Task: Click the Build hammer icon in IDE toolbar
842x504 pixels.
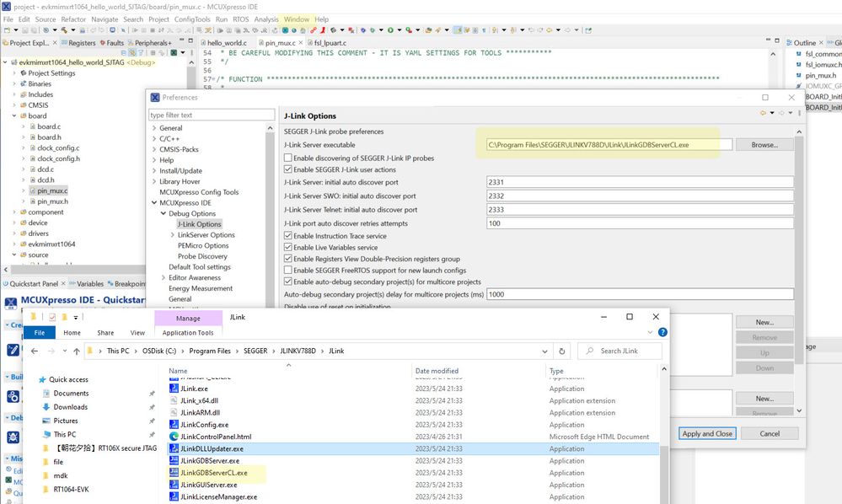Action: tap(64, 30)
